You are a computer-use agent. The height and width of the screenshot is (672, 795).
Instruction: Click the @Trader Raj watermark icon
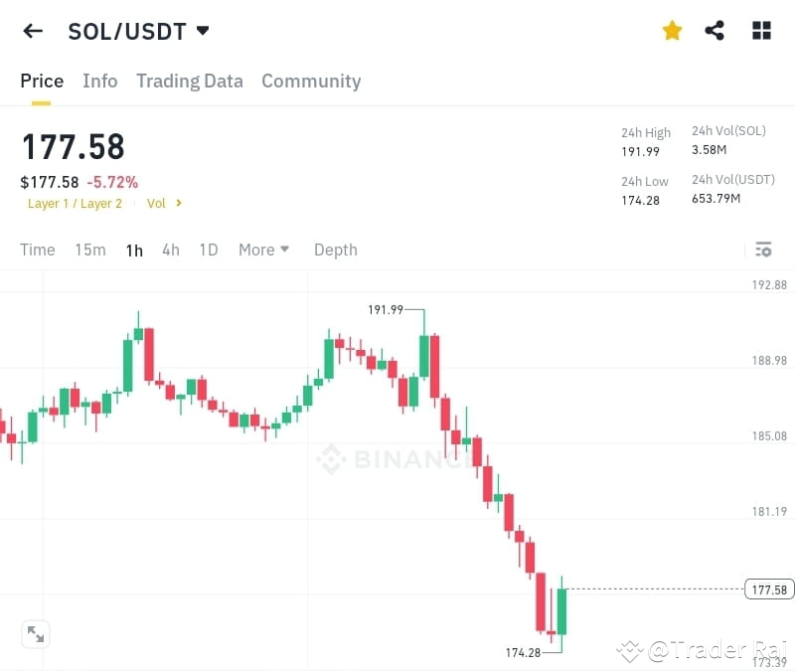(x=630, y=651)
